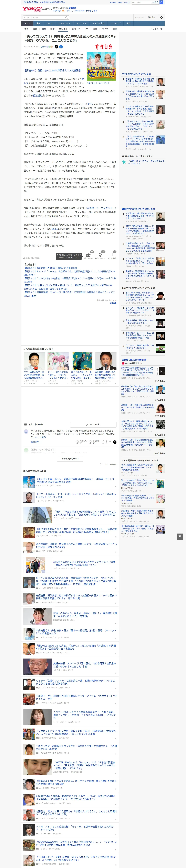Click the 共感した smiley reaction on comment

point(82,442)
